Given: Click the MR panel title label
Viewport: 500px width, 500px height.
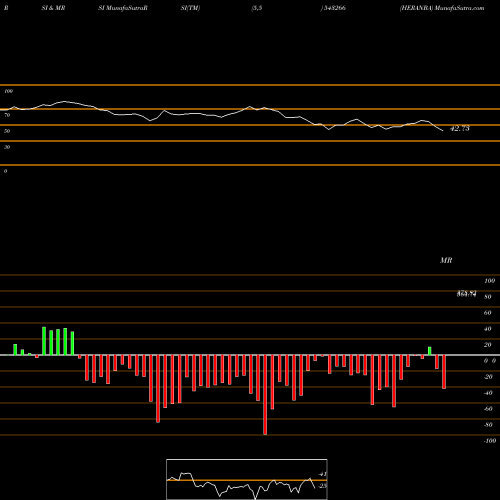Looking at the screenshot, I should [446, 260].
